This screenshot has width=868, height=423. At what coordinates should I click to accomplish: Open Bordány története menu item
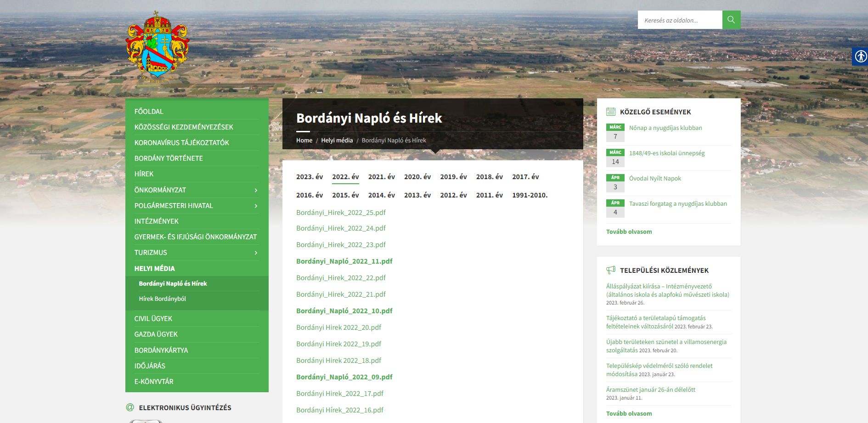tap(169, 158)
